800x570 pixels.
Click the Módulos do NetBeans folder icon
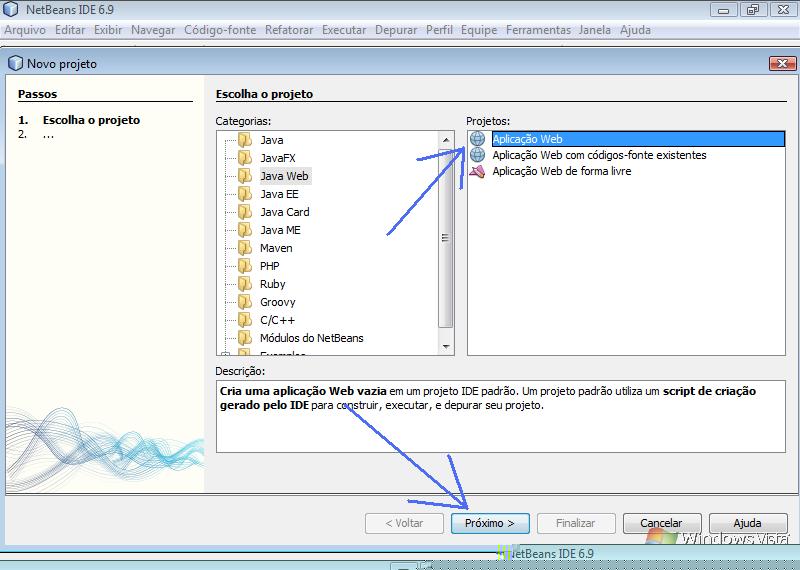(245, 338)
